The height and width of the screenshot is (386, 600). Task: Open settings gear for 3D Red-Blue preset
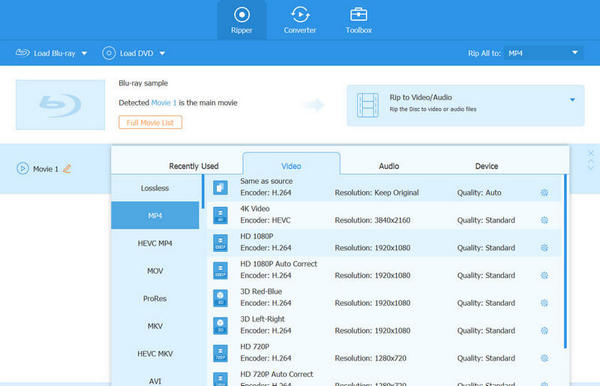pos(544,303)
